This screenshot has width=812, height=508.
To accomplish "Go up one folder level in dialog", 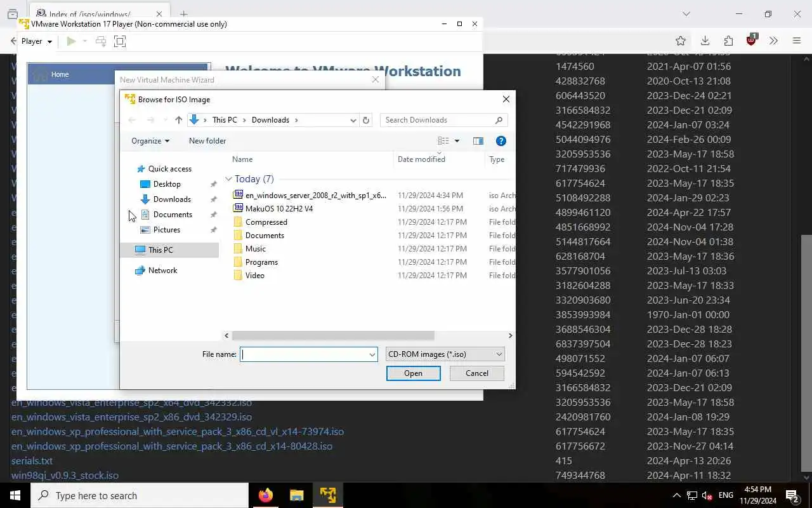I will pos(178,120).
